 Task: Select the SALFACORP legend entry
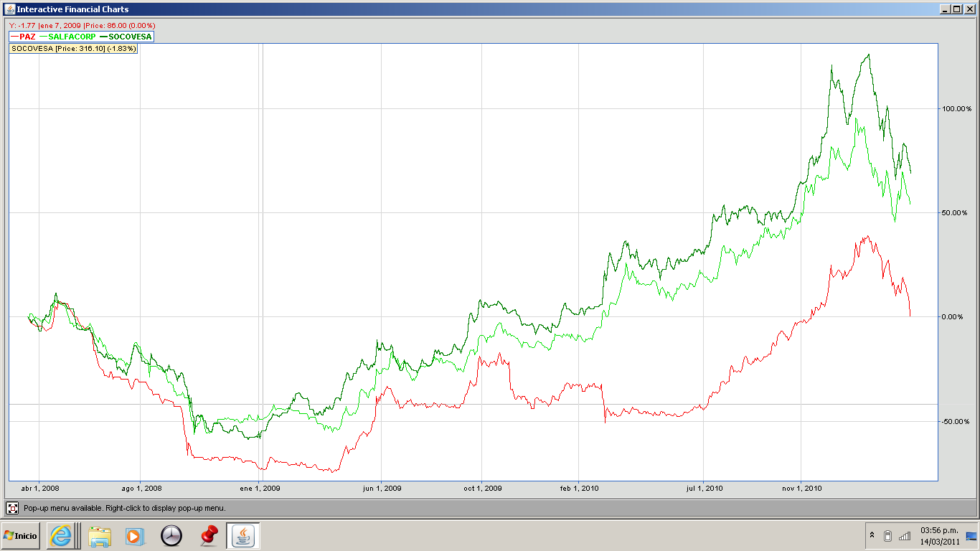point(68,36)
